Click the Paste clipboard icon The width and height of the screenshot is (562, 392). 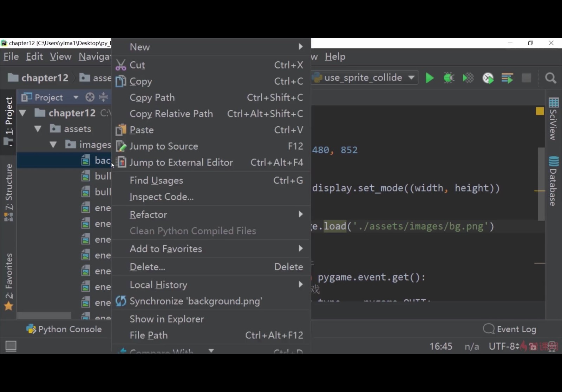pyautogui.click(x=120, y=130)
